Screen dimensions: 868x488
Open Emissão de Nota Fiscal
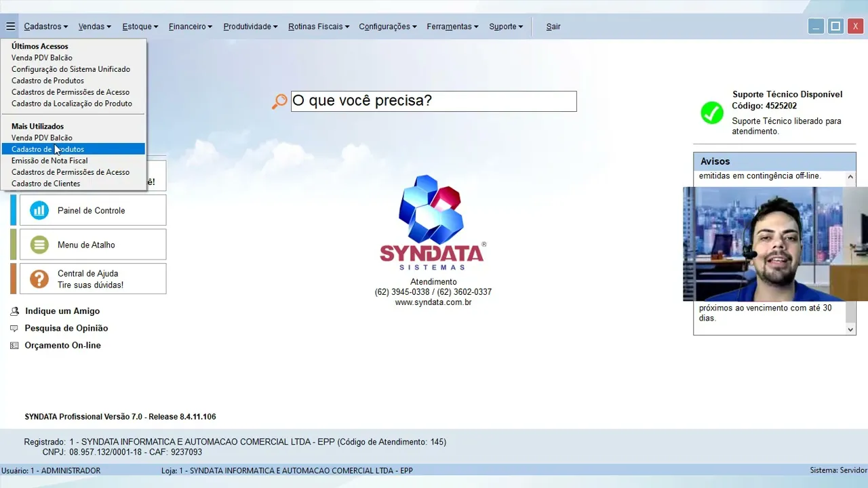[50, 161]
